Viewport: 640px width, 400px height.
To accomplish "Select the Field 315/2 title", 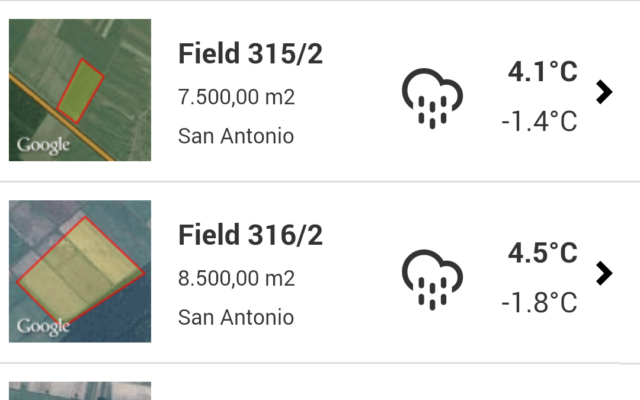I will click(250, 54).
